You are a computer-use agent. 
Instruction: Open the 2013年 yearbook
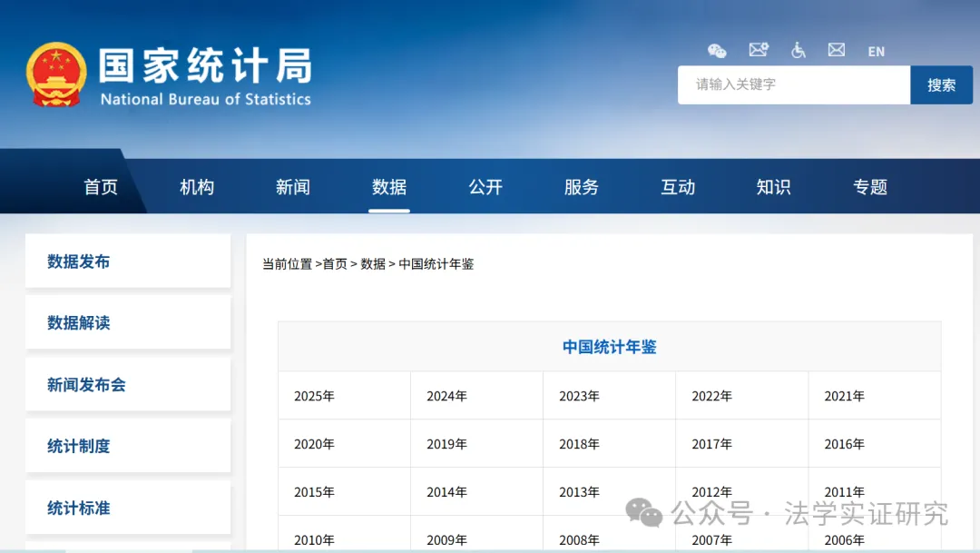tap(579, 492)
